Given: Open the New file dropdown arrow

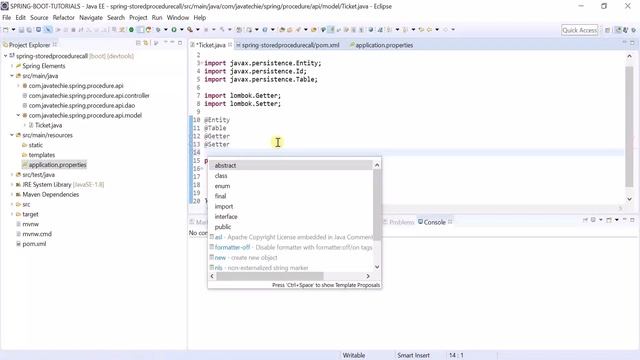Looking at the screenshot, I should tap(13, 30).
